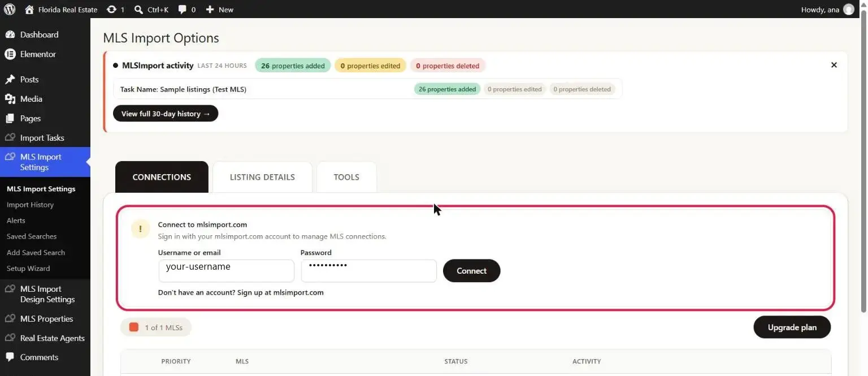Click the Elementor sidebar icon
Screen dimensions: 868x376
point(10,54)
